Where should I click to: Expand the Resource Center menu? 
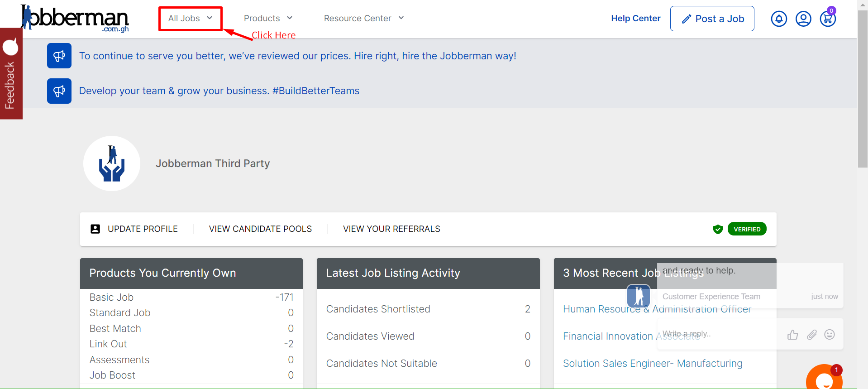pos(364,19)
